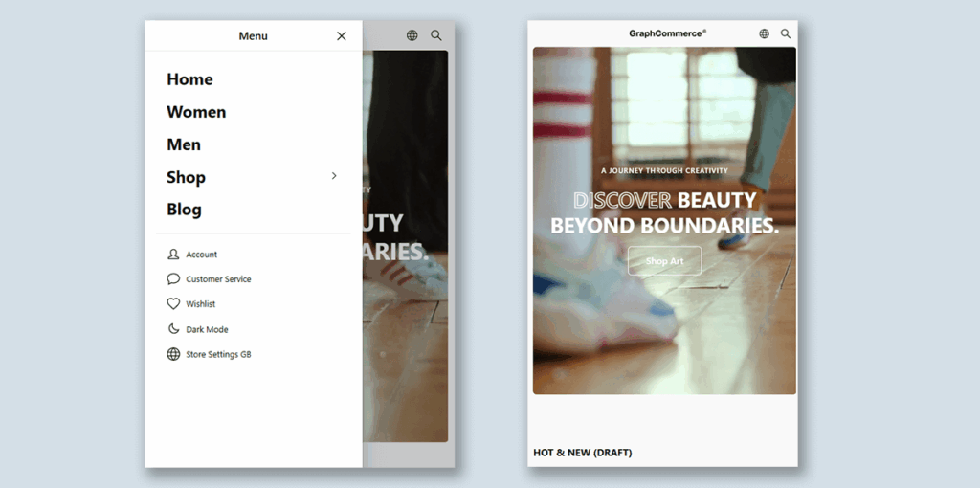This screenshot has height=488, width=980.
Task: Click the search magnifier right of the GraphCommerce logo
Action: [x=786, y=33]
